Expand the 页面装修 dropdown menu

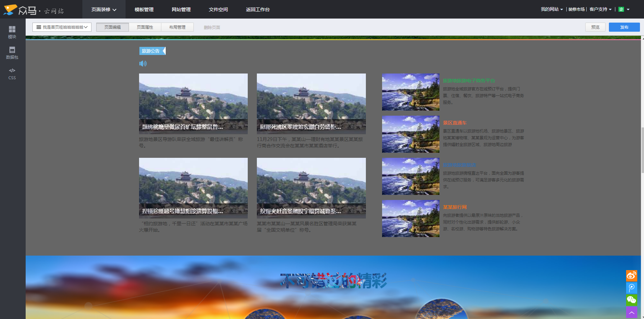click(x=104, y=9)
